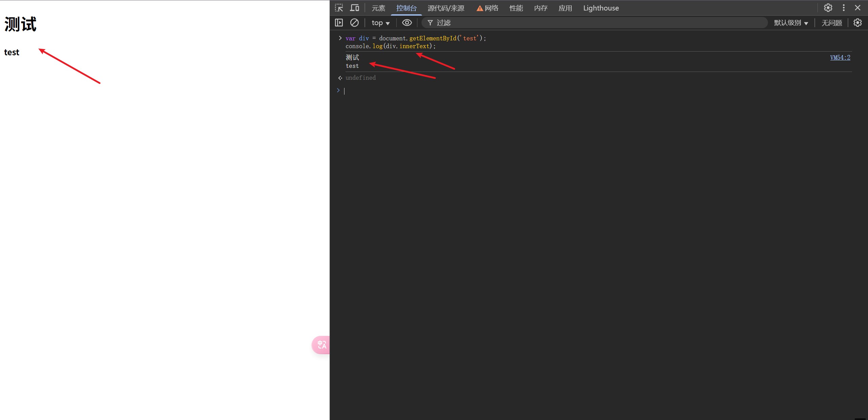This screenshot has width=868, height=420.
Task: Clear the console with the ban icon
Action: click(x=354, y=23)
